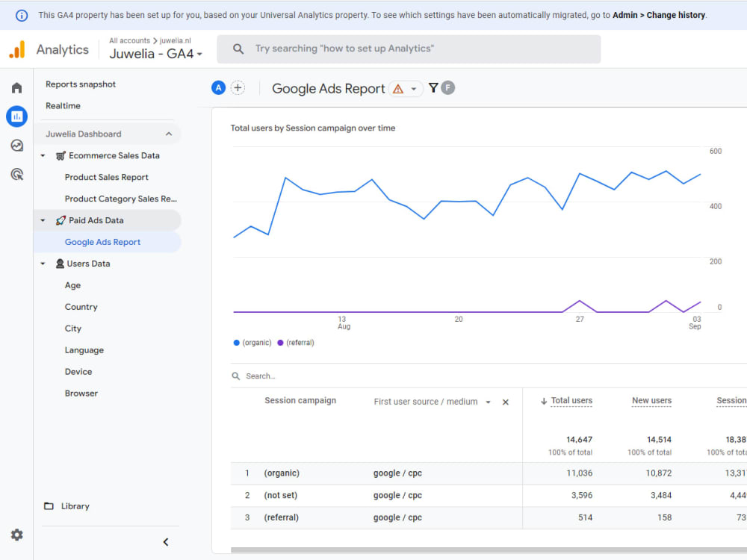
Task: Toggle the (referral) legend chip
Action: 294,342
